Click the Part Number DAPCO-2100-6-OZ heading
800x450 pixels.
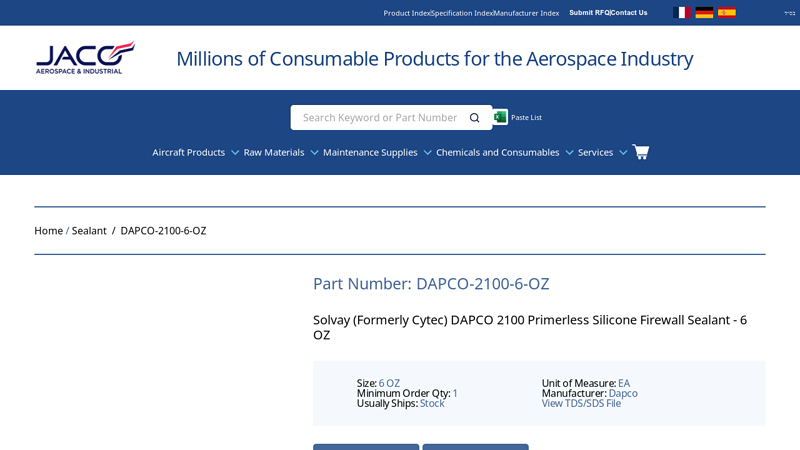pyautogui.click(x=431, y=284)
